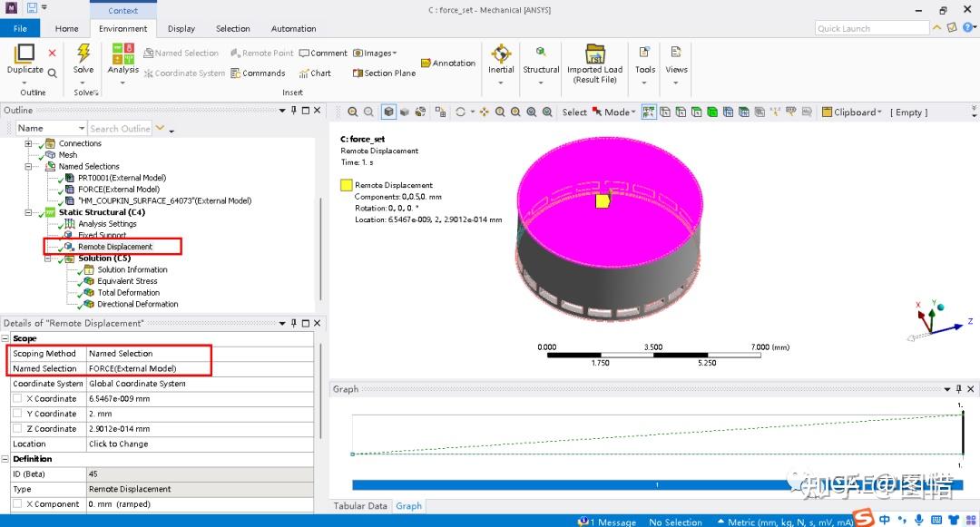Switch to the Display ribbon tab

pos(181,29)
